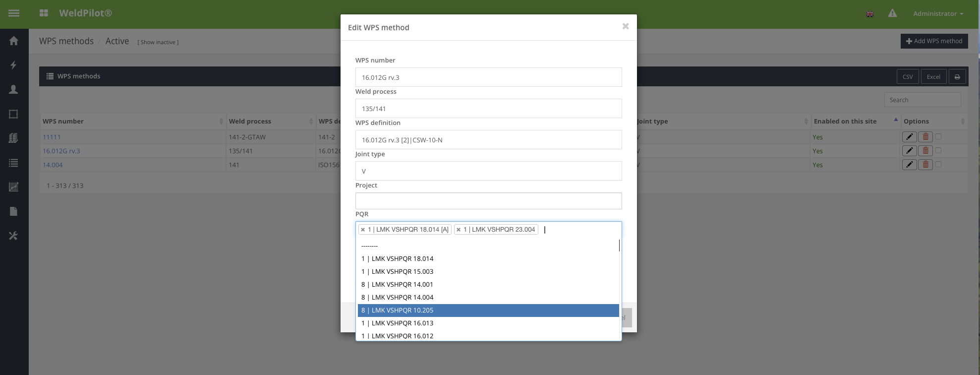Remove the 'LMK VSHPQR 23.004' PQR tag
980x375 pixels.
pyautogui.click(x=459, y=230)
